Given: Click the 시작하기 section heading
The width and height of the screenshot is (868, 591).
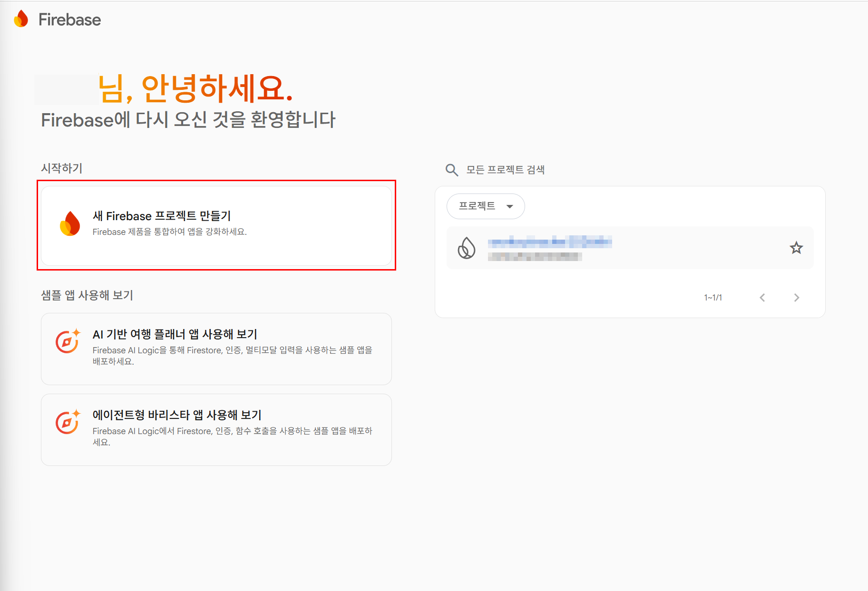Looking at the screenshot, I should [62, 168].
